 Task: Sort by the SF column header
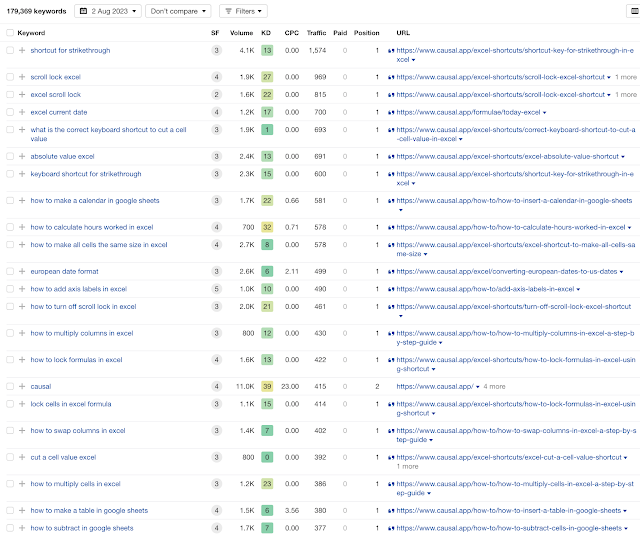pos(215,33)
